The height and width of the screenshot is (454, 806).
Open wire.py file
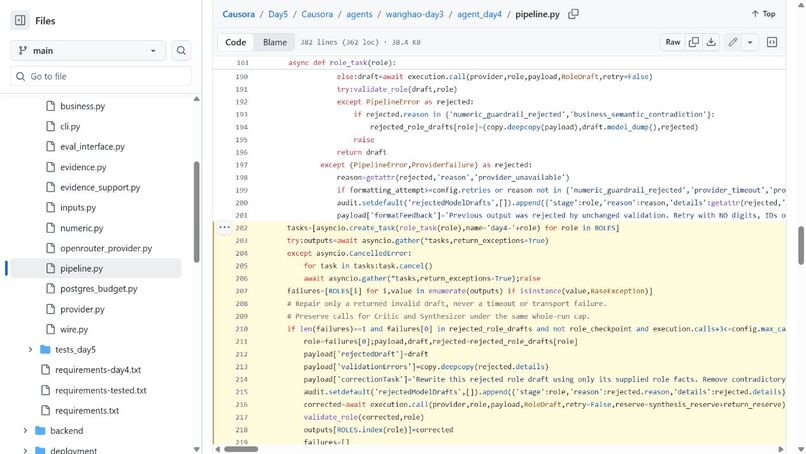coord(74,330)
